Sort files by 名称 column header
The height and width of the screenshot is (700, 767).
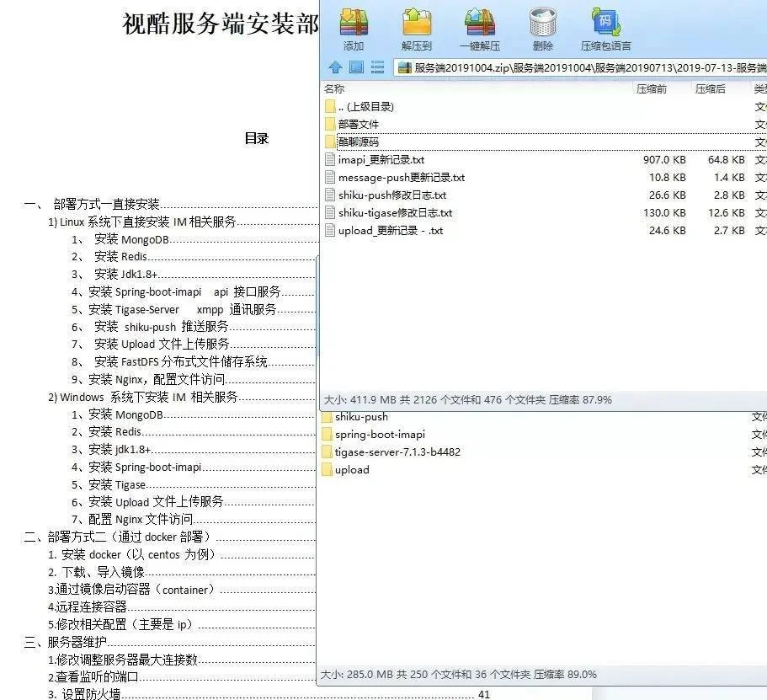pos(335,88)
